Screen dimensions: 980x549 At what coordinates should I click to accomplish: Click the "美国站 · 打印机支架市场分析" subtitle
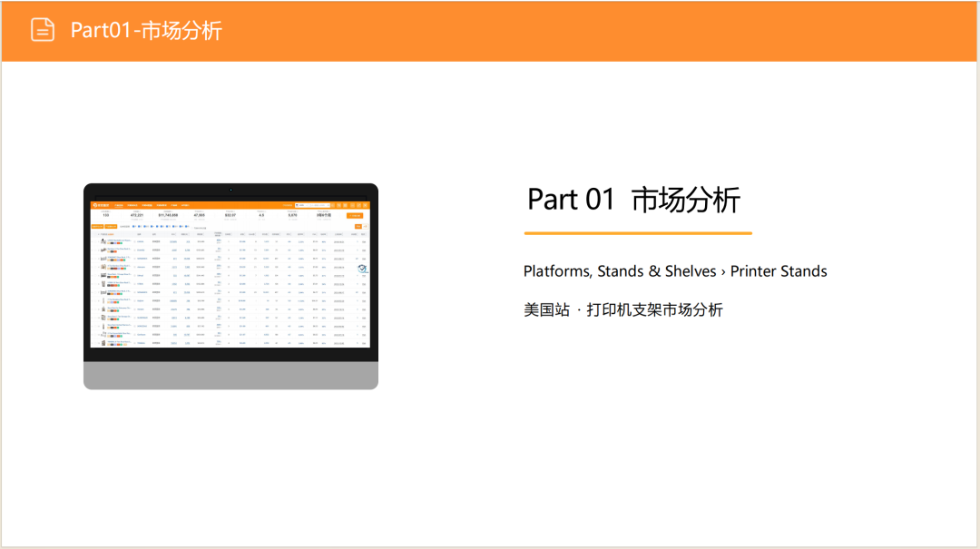pyautogui.click(x=623, y=310)
